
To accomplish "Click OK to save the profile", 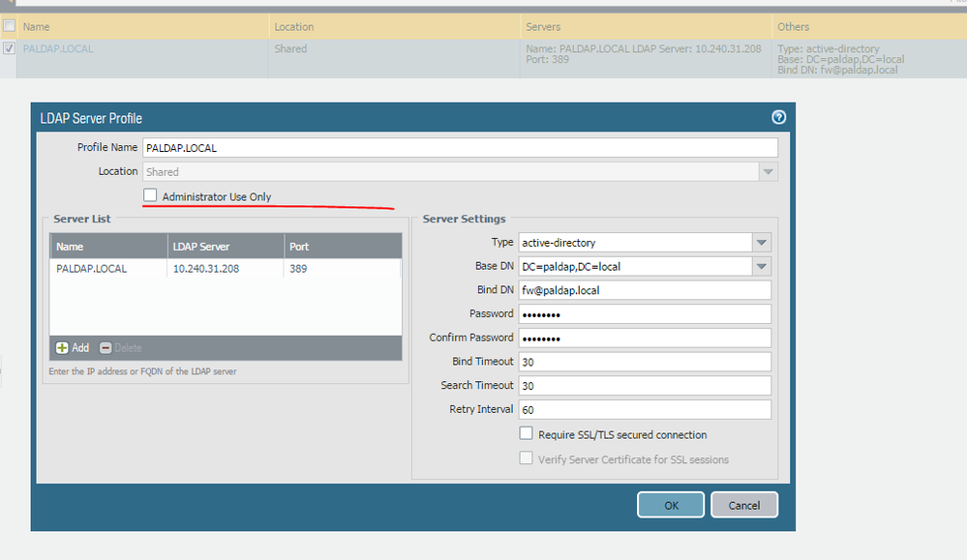I will (x=670, y=505).
